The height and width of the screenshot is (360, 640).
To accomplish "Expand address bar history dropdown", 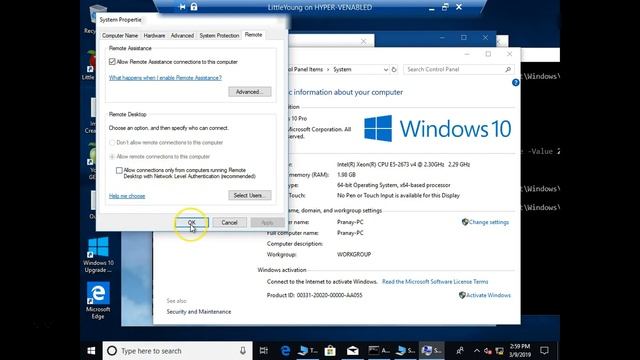I will click(x=385, y=69).
